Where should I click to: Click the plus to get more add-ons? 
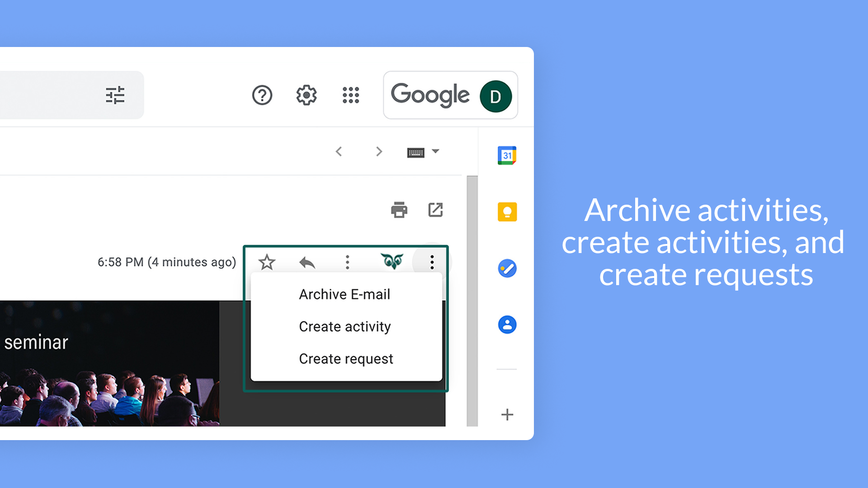507,415
